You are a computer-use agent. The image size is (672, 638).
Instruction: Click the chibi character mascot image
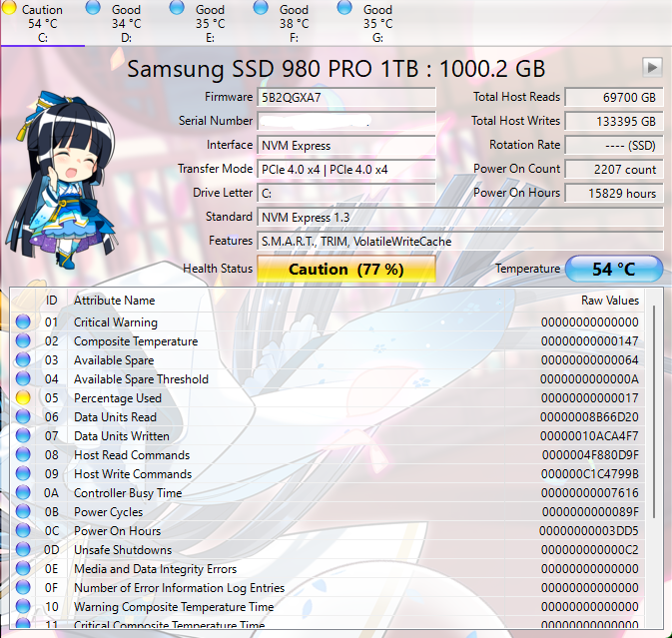click(64, 180)
